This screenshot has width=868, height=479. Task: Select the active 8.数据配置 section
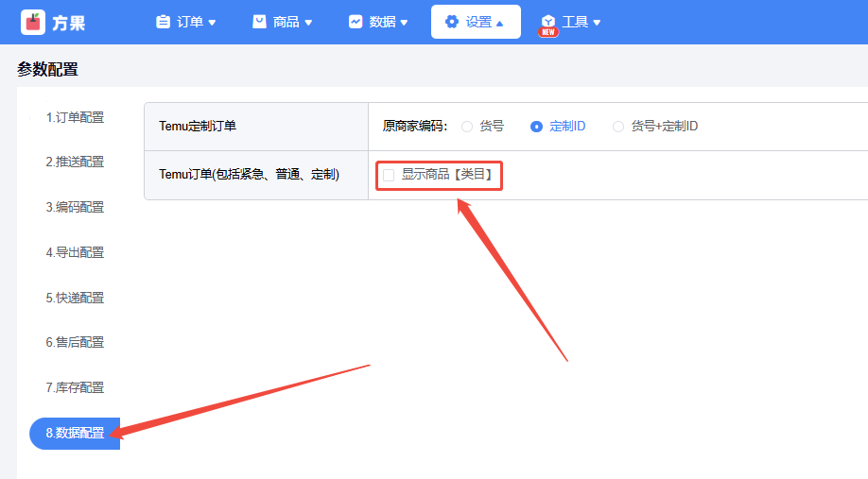pos(75,433)
